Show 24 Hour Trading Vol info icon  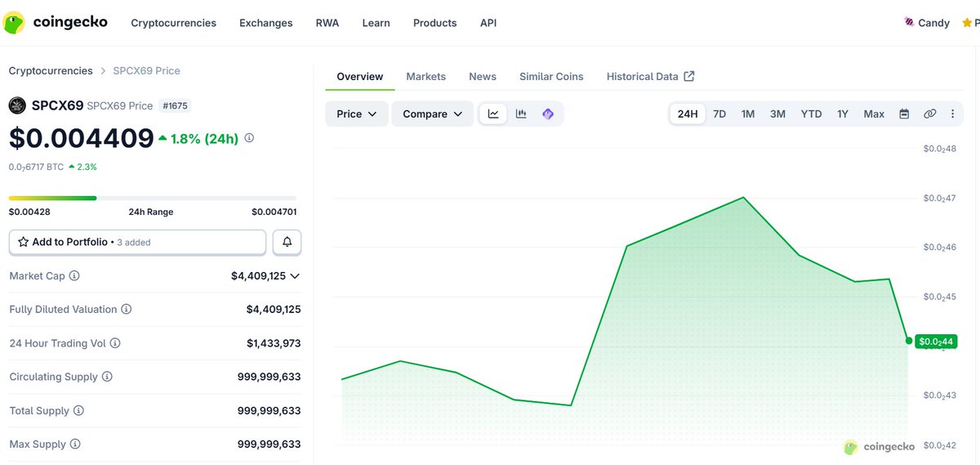(x=115, y=343)
